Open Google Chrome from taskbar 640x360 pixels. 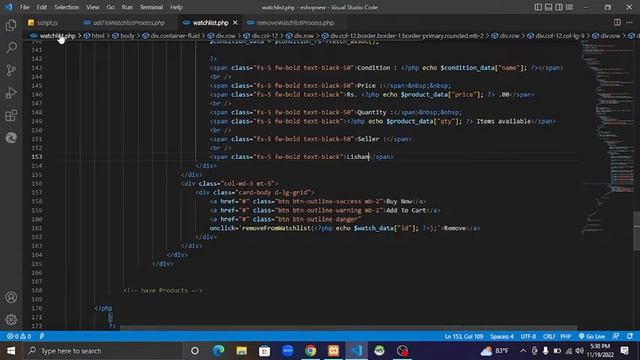[x=311, y=351]
